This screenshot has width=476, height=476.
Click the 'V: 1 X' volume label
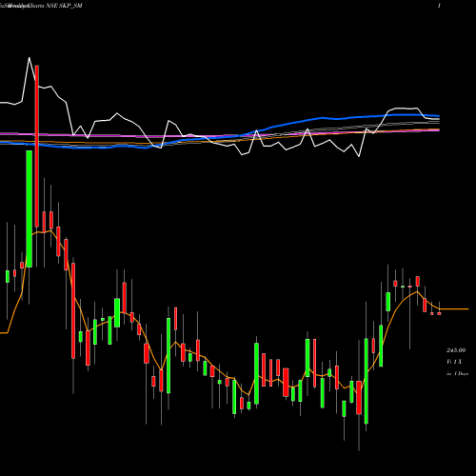454,362
